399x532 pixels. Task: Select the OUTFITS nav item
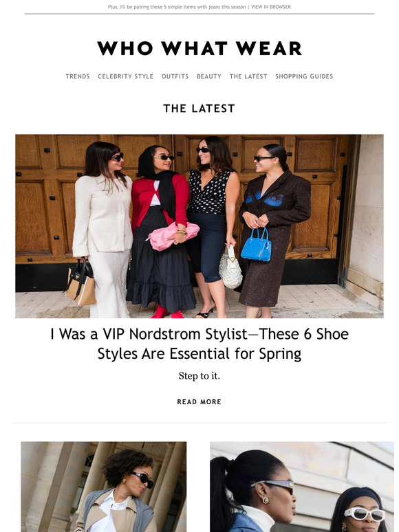click(175, 76)
